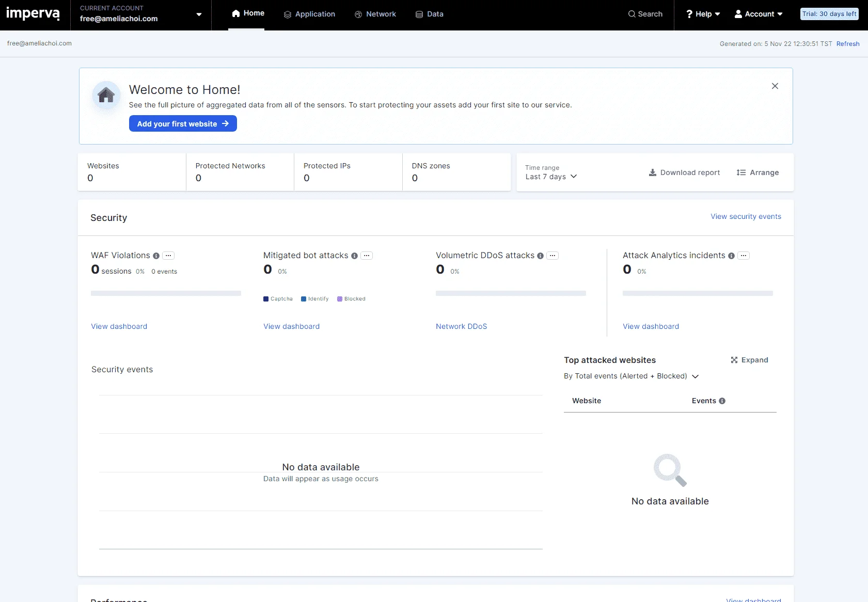Open By Total events sorting dropdown
The image size is (868, 602).
point(631,376)
